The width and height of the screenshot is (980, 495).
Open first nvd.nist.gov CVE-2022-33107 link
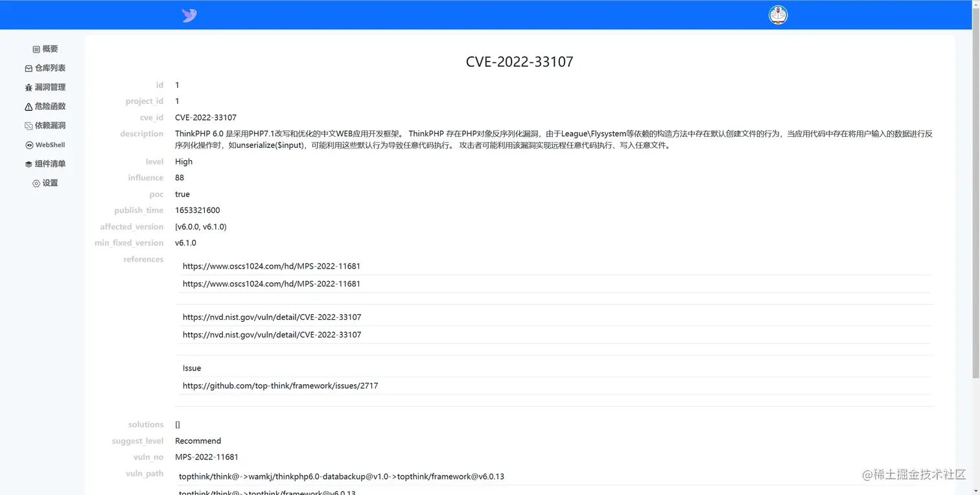pyautogui.click(x=272, y=317)
